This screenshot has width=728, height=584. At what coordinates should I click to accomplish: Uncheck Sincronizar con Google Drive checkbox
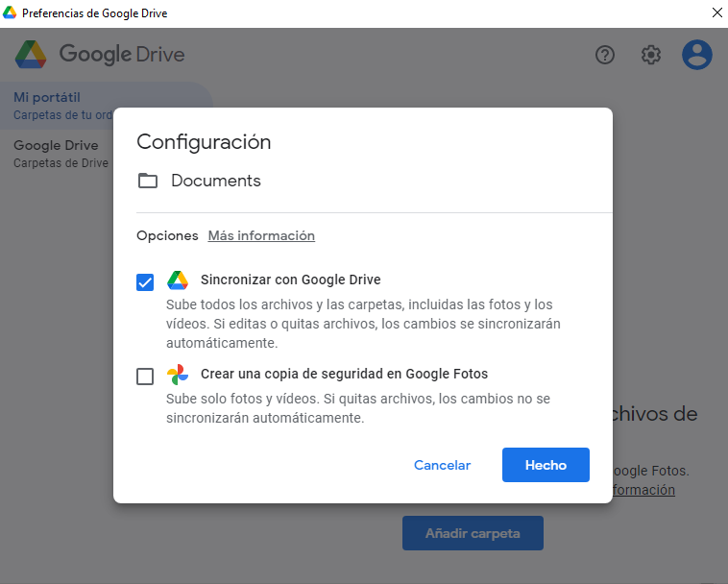145,281
